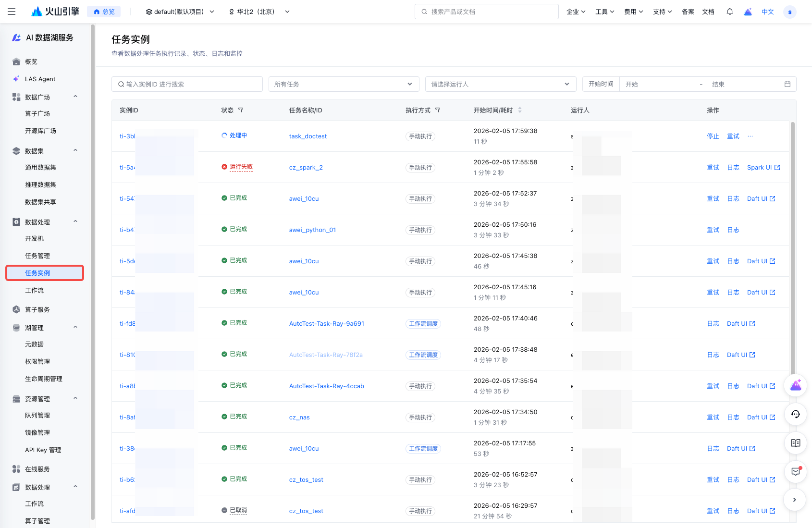Collapse the 数据集 sidebar section

(x=75, y=150)
